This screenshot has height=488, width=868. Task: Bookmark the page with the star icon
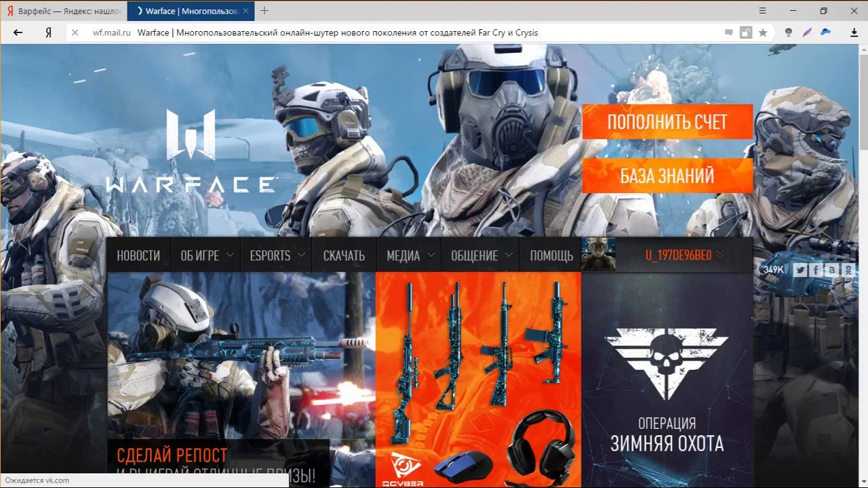point(763,33)
